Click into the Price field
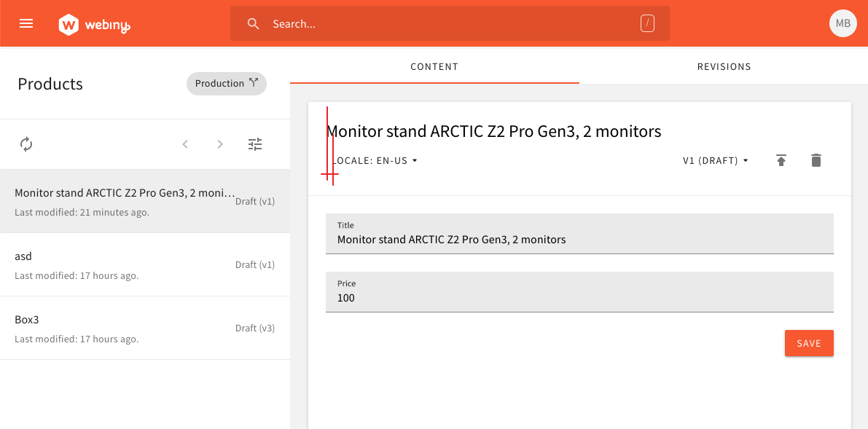868x429 pixels. [x=579, y=292]
